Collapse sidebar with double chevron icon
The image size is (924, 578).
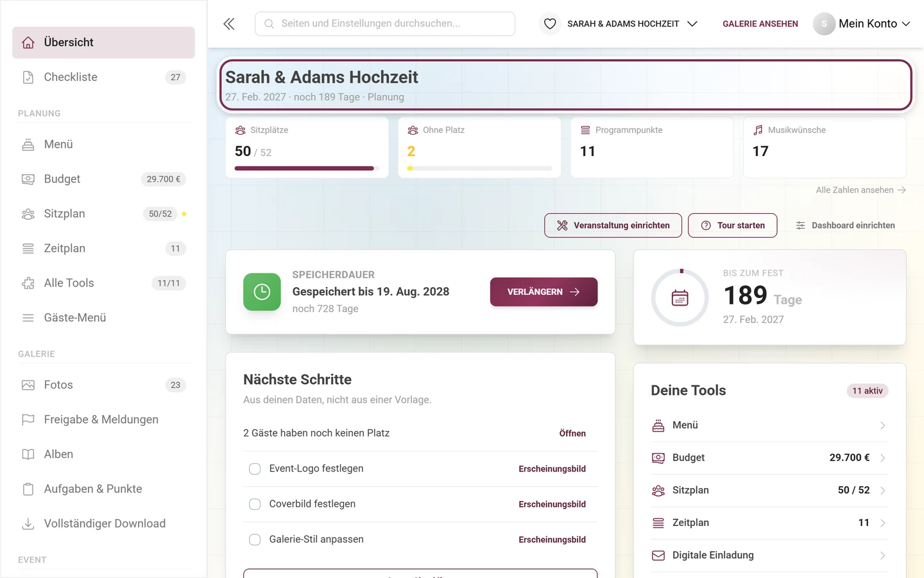(x=228, y=24)
